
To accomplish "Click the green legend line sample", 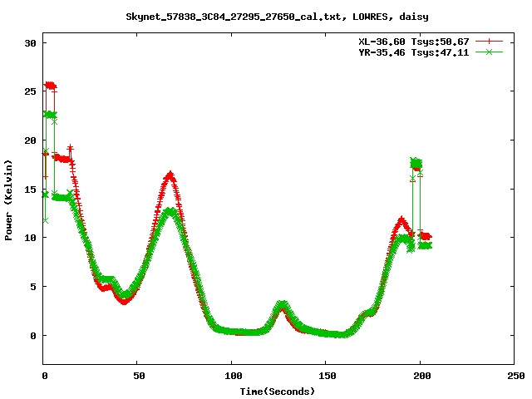I will [489, 52].
